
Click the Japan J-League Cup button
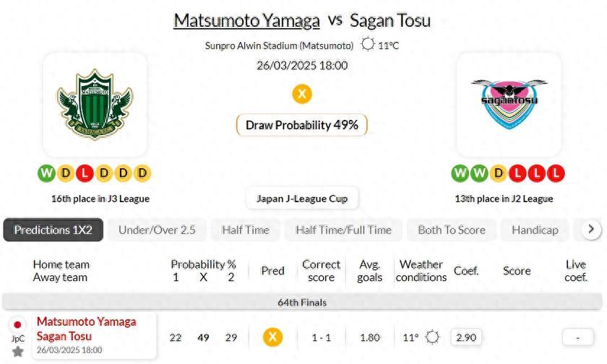tap(302, 199)
